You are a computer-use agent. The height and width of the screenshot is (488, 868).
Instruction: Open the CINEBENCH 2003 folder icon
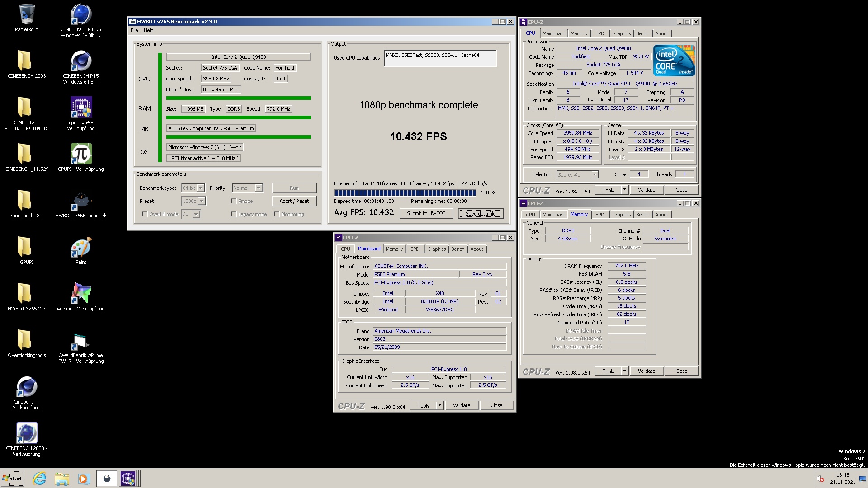click(27, 64)
